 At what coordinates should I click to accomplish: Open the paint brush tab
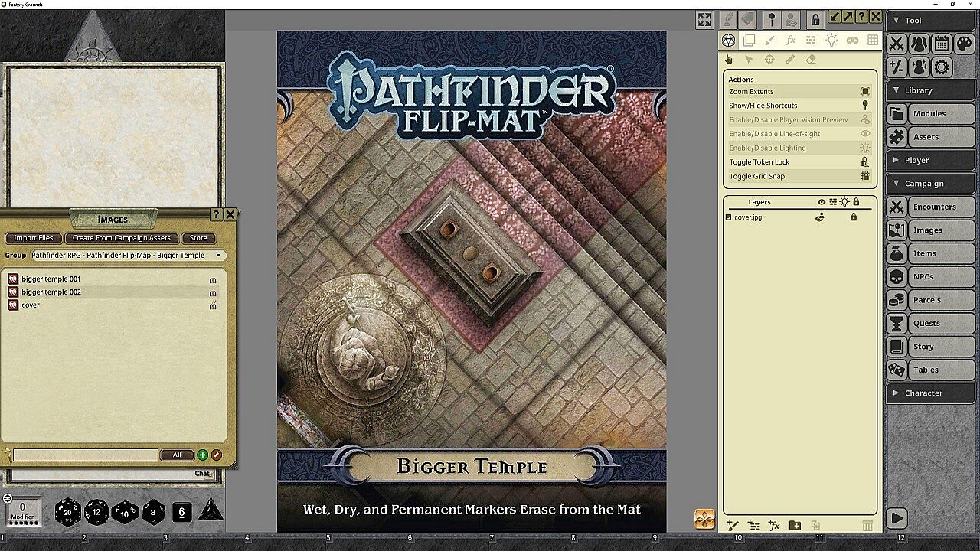(769, 41)
